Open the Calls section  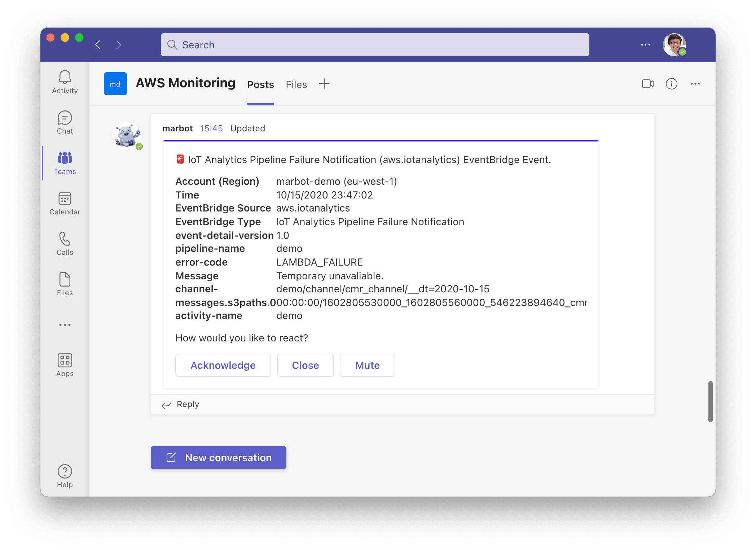(x=65, y=244)
